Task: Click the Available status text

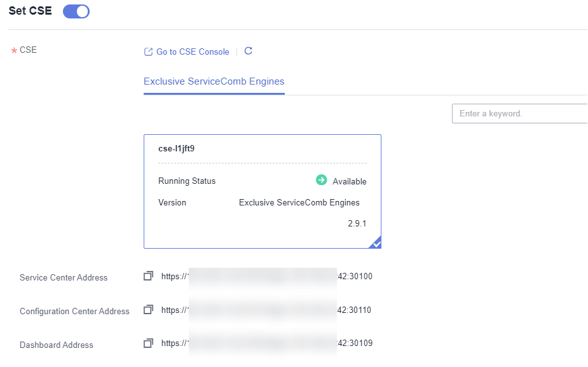Action: click(350, 181)
